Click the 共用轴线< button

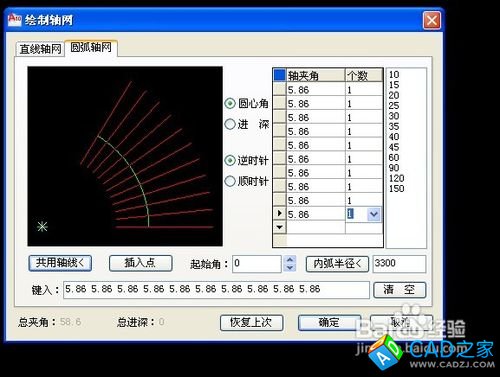[x=60, y=263]
